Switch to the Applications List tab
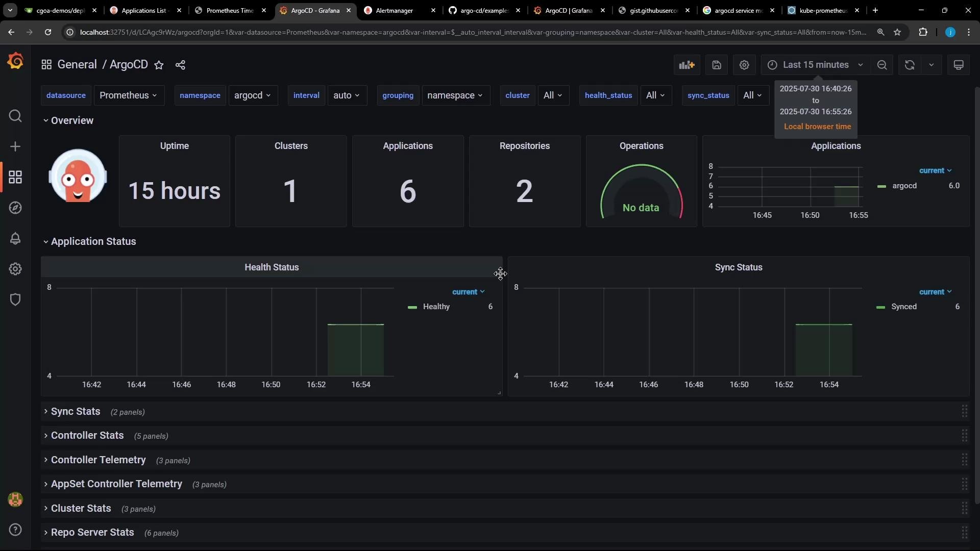Screen dimensions: 980x551 [x=145, y=10]
